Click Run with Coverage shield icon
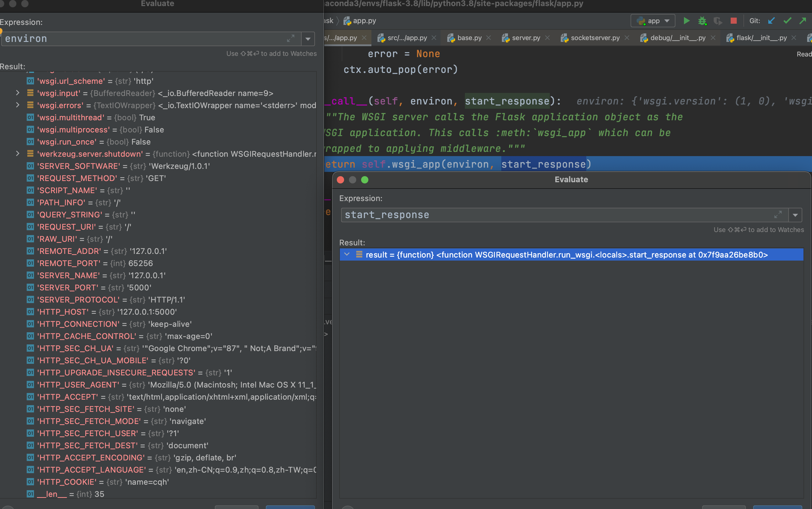 coord(718,21)
